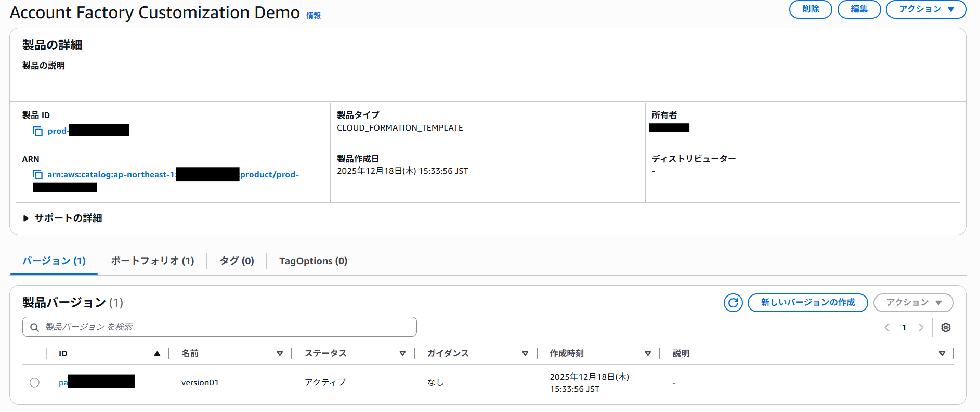
Task: Copy the ARN using copy icon
Action: tap(37, 175)
